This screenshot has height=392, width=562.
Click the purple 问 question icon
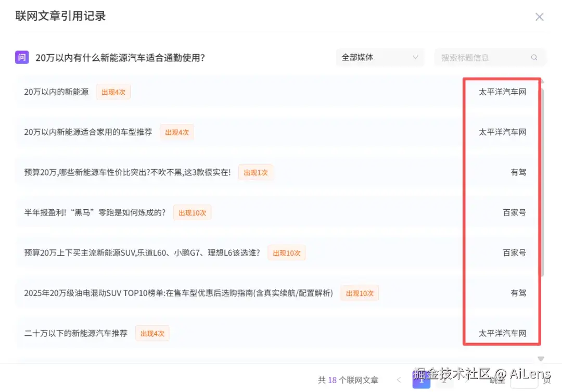pyautogui.click(x=21, y=57)
